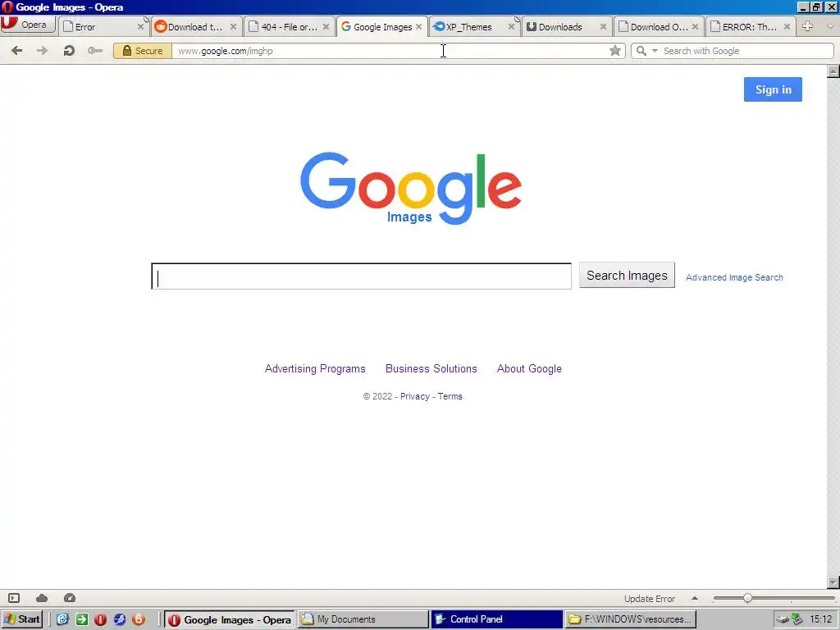The height and width of the screenshot is (630, 840).
Task: Open the Windows Start menu
Action: (x=22, y=619)
